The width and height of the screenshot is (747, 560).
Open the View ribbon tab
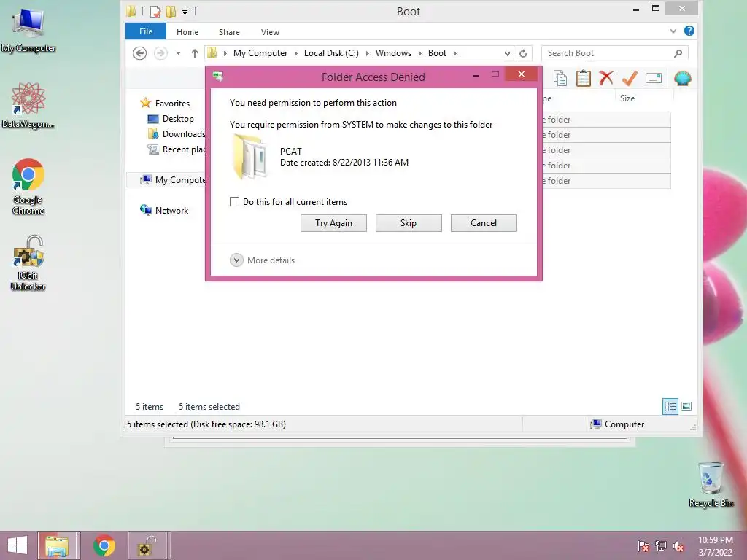pos(270,32)
